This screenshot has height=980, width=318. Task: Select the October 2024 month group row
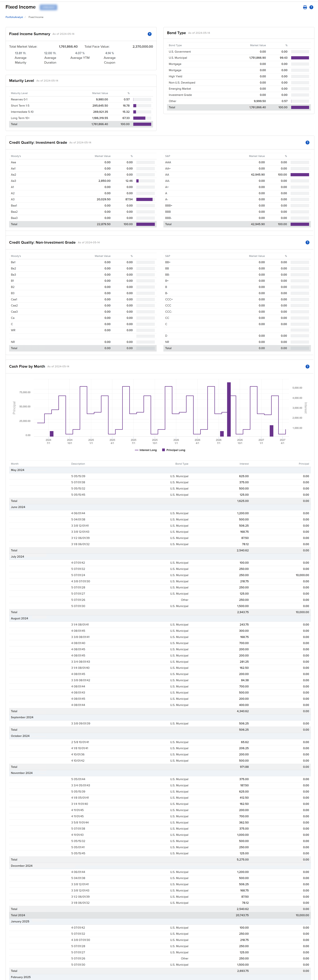(x=160, y=736)
